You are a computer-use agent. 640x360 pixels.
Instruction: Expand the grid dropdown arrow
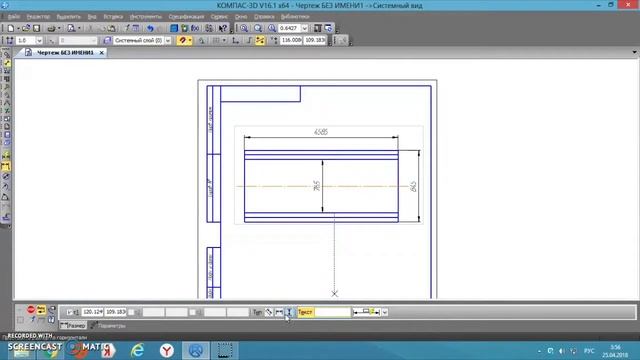coord(224,40)
